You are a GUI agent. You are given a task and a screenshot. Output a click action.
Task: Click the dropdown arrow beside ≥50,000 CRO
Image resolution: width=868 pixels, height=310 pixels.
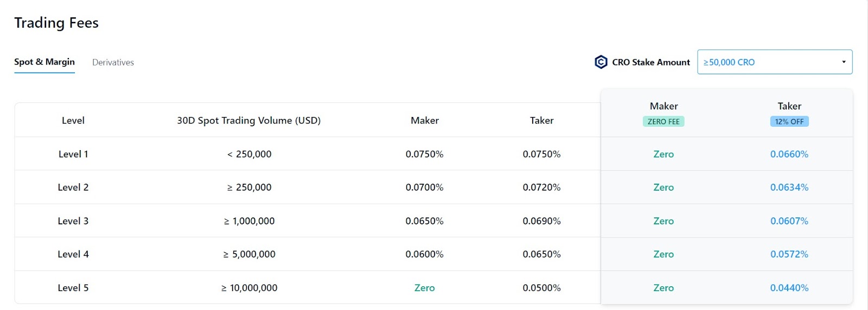844,62
